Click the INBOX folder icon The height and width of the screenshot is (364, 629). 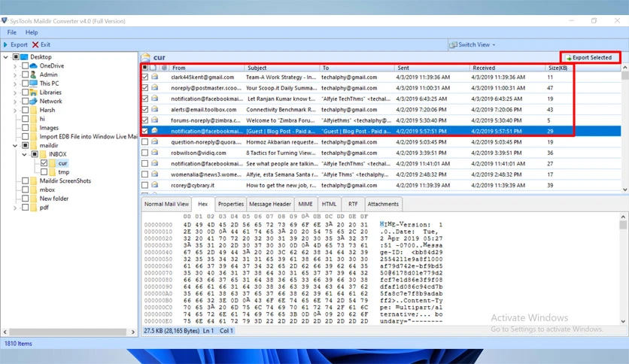pos(43,154)
